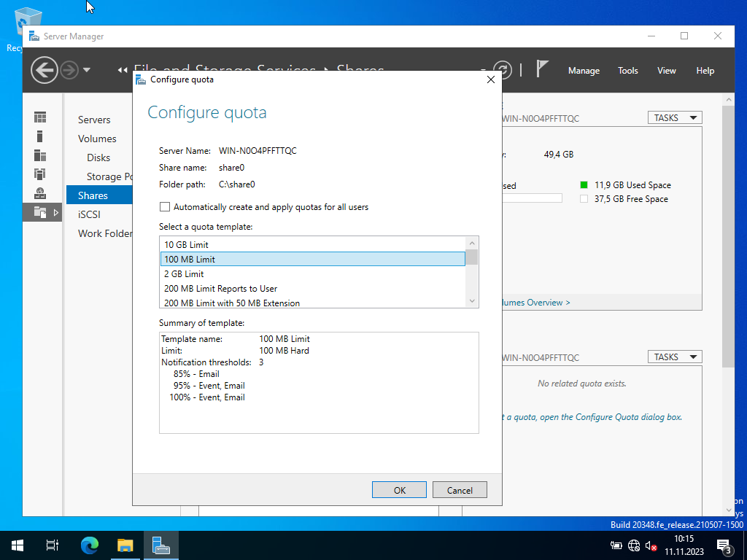Image resolution: width=747 pixels, height=560 pixels.
Task: Launch Microsoft Edge from the taskbar
Action: point(90,545)
